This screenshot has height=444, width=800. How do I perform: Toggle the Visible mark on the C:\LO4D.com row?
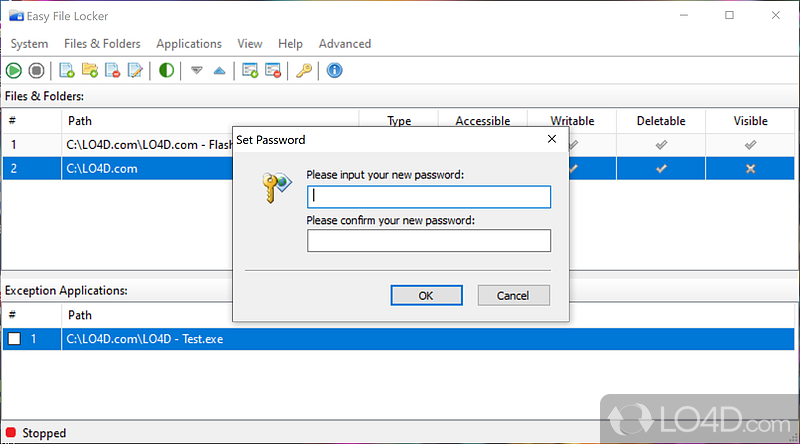tap(750, 168)
